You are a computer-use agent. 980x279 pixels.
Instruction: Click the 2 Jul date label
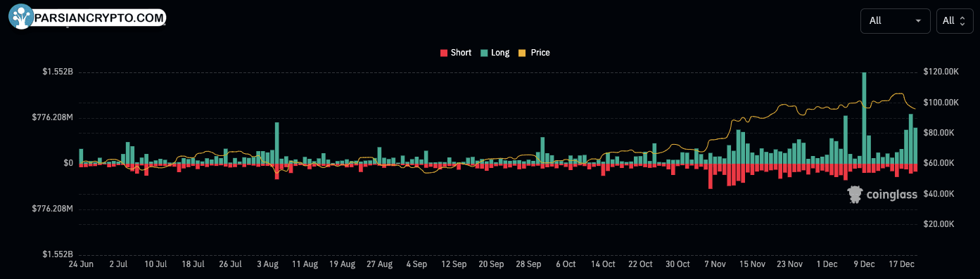pyautogui.click(x=118, y=264)
